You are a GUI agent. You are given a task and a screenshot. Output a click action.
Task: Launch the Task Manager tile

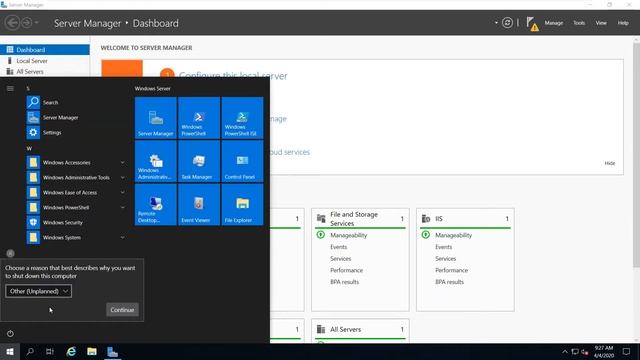click(x=199, y=161)
